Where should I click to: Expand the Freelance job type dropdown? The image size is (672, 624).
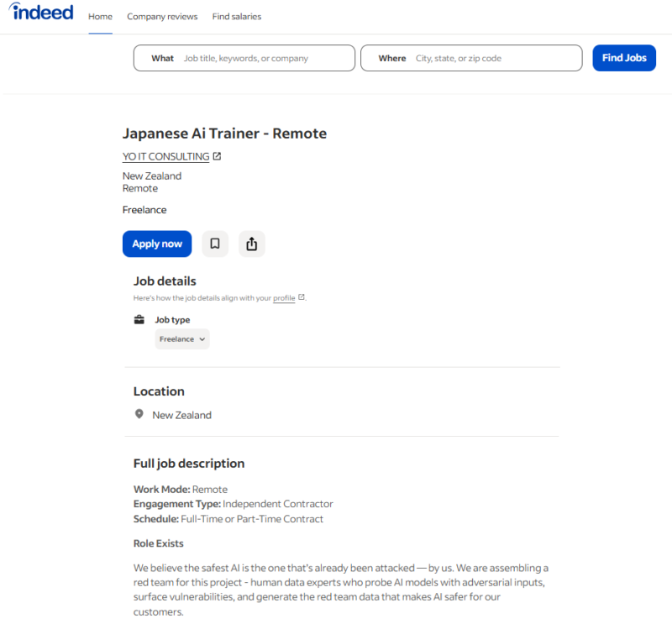[x=182, y=339]
